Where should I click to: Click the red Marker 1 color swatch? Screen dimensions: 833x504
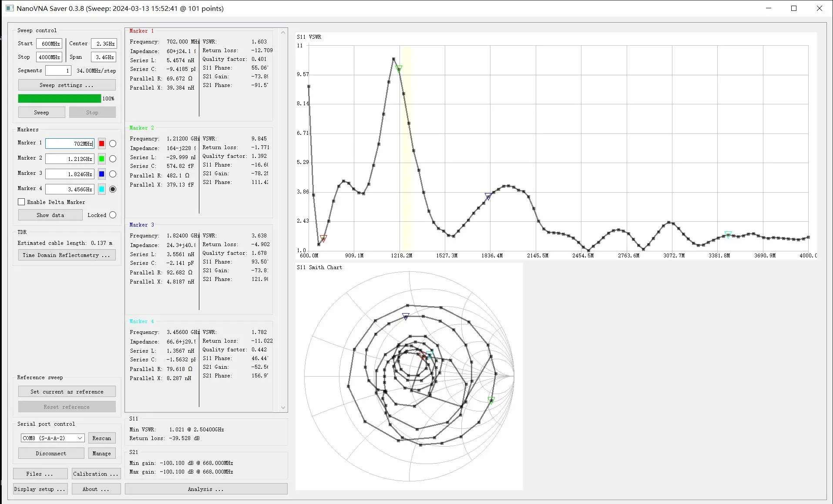tap(101, 144)
